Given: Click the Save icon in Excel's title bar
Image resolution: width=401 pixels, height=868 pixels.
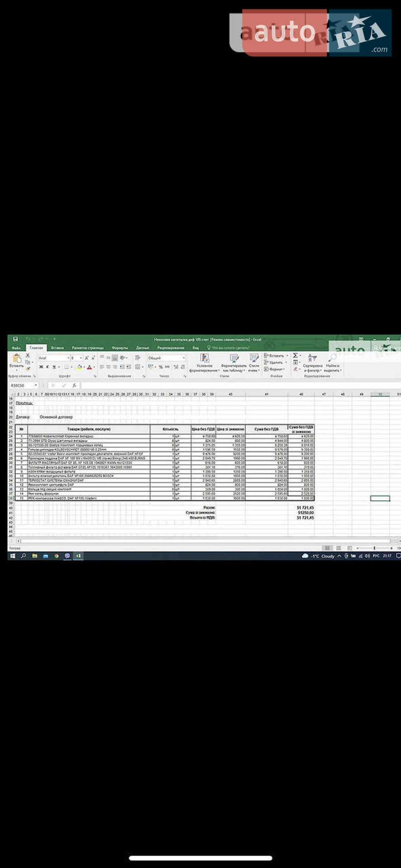Looking at the screenshot, I should (x=15, y=339).
